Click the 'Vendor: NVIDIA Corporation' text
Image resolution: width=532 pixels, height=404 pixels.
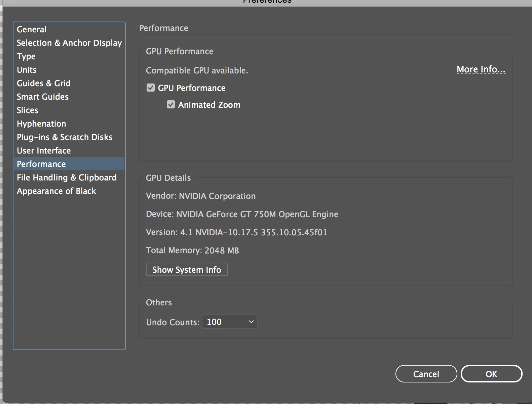coord(201,196)
